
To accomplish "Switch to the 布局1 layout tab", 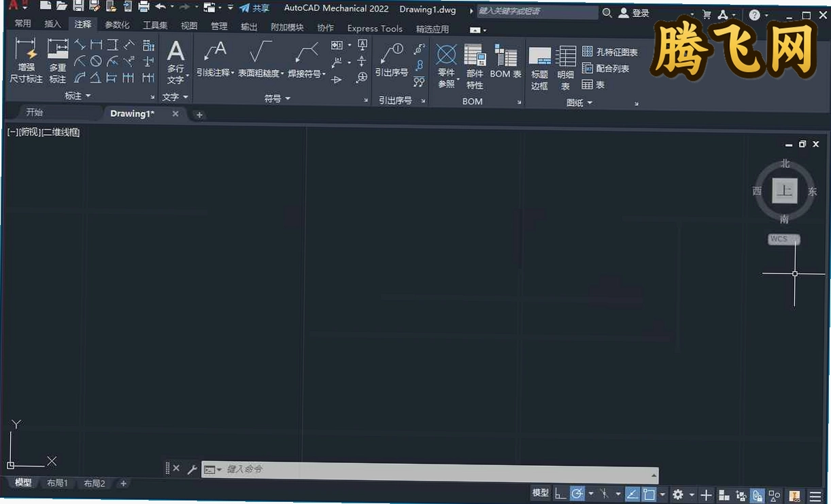I will (x=57, y=483).
